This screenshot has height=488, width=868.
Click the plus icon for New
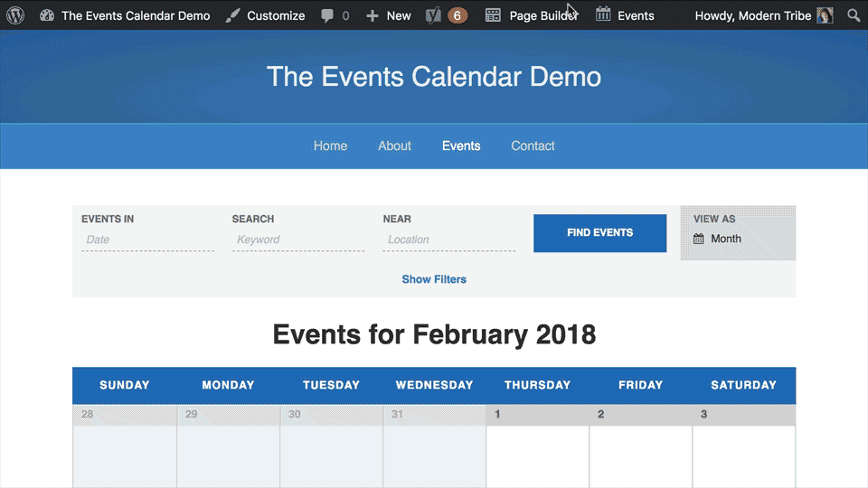[373, 16]
